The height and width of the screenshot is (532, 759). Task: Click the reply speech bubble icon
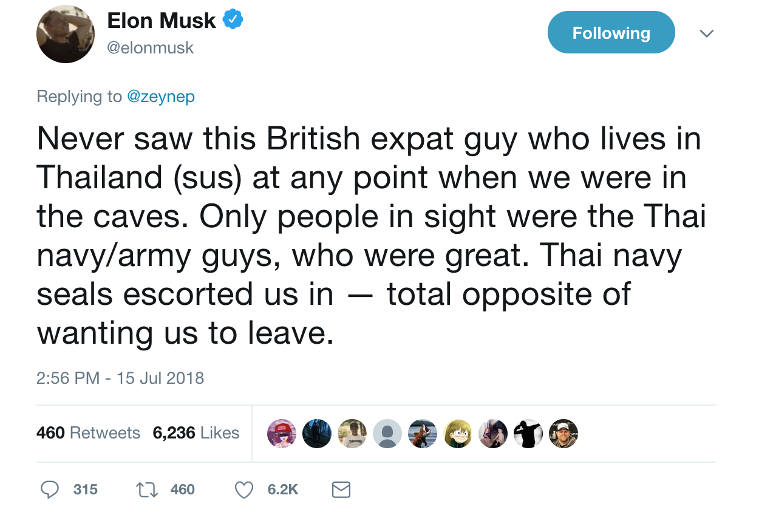pyautogui.click(x=51, y=489)
